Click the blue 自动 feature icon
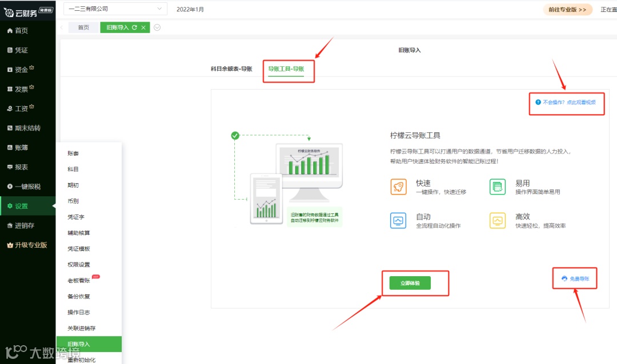The height and width of the screenshot is (364, 617). (x=398, y=221)
